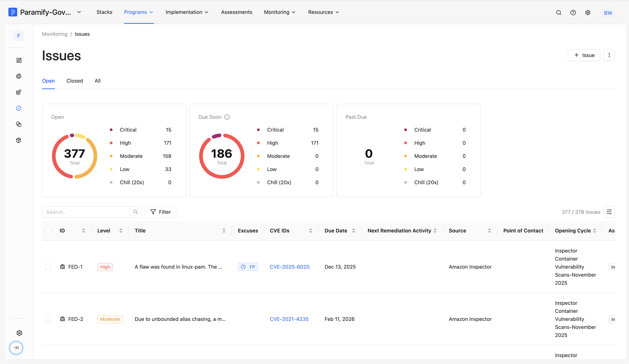Expand the sidebar with arrow button
629x364 pixels.
pos(16,348)
